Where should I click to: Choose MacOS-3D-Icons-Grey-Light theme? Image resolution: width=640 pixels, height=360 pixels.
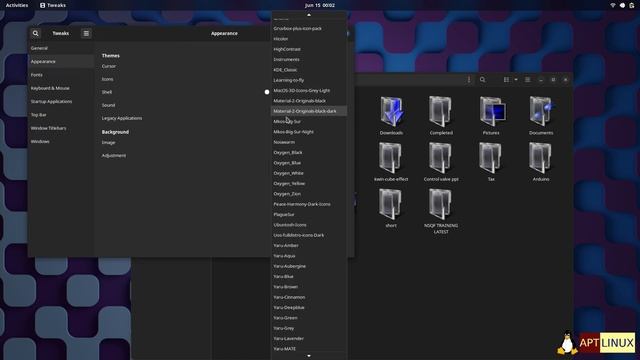[309, 91]
